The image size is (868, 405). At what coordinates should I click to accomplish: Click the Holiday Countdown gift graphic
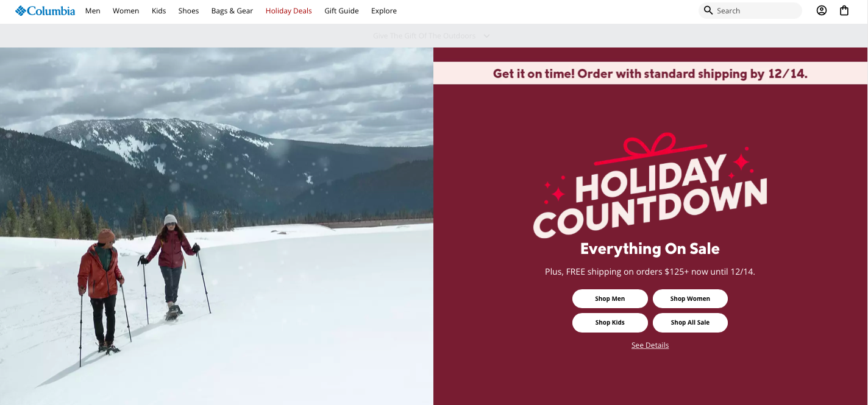650,185
